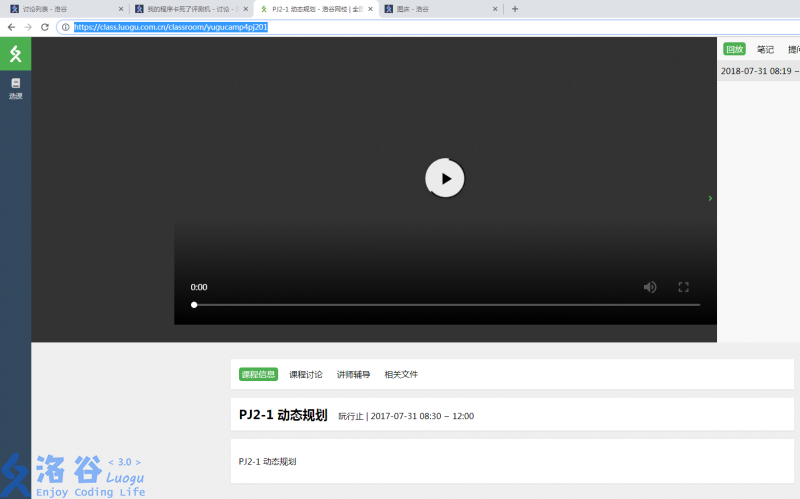Open the 课程讨论 tab
The image size is (800, 499).
306,374
